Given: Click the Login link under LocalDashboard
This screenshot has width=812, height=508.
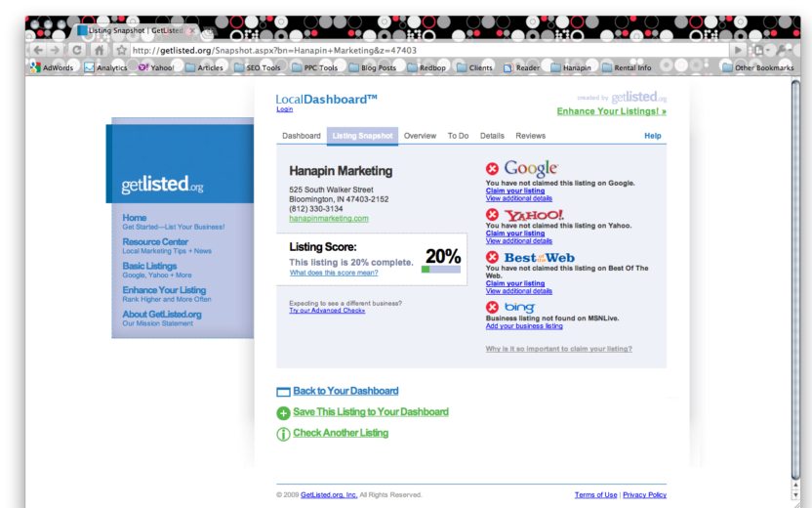Looking at the screenshot, I should coord(284,108).
